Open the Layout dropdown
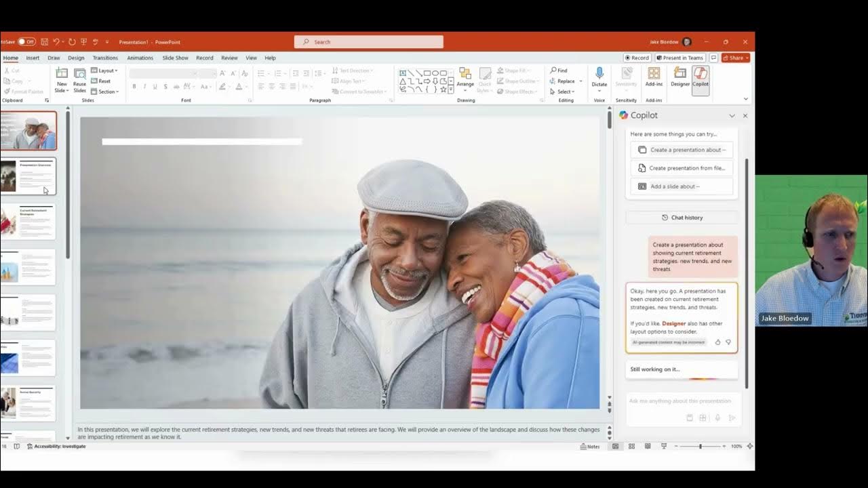The height and width of the screenshot is (488, 868). click(x=105, y=70)
